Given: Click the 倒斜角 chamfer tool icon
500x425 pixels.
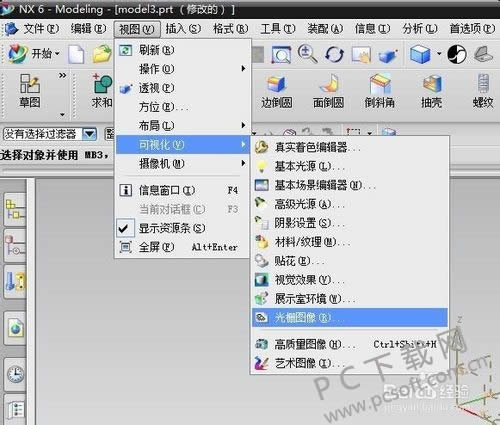Looking at the screenshot, I should coord(380,84).
